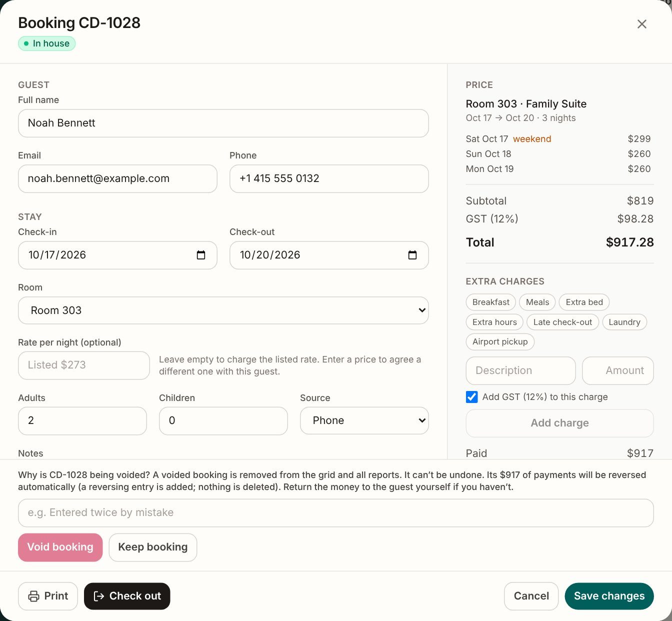This screenshot has width=672, height=621.
Task: Click the Room 303 · Family Suite heading
Action: (526, 104)
